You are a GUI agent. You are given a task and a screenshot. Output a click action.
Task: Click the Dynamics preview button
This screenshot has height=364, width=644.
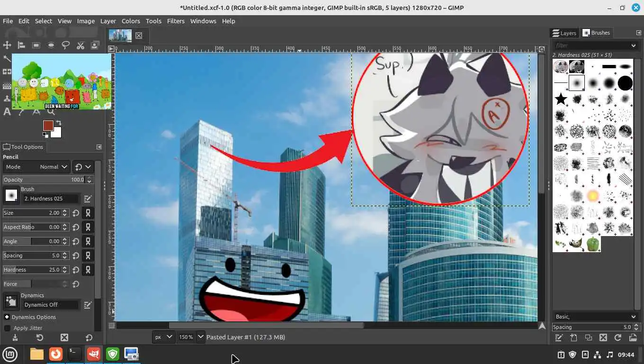coord(11,301)
